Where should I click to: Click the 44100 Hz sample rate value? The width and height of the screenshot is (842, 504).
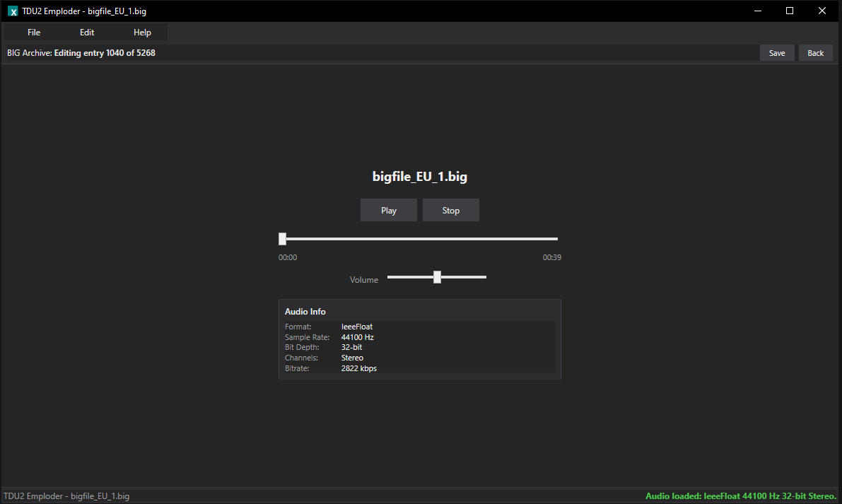(x=358, y=337)
